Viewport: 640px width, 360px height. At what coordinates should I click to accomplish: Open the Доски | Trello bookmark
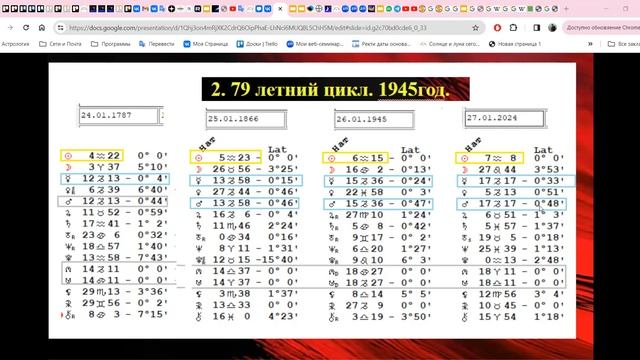(257, 44)
